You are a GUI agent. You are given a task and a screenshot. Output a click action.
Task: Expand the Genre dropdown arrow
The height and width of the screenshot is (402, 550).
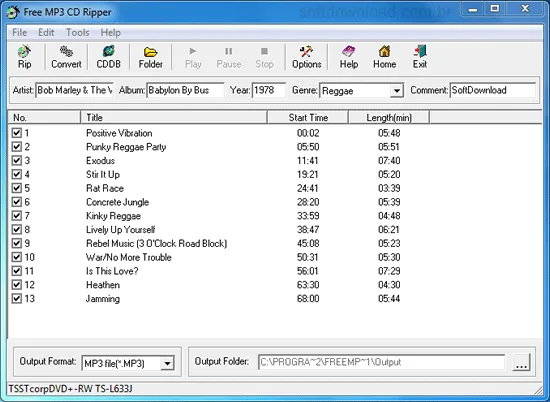(396, 91)
